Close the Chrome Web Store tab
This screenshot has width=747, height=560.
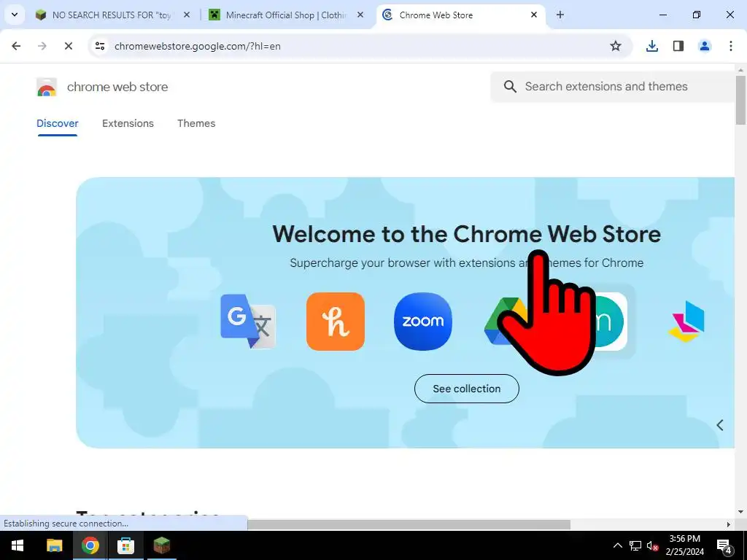click(534, 15)
